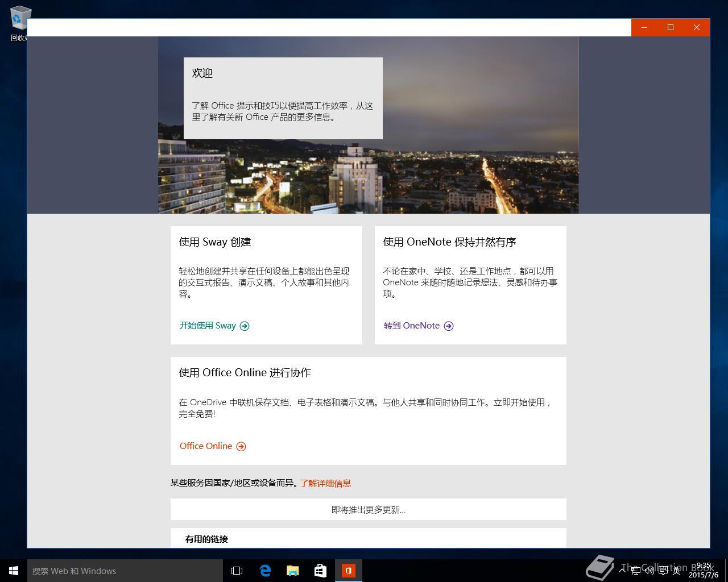
Task: Click the 某些服务因国家/地区或设备而异 note
Action: (233, 483)
